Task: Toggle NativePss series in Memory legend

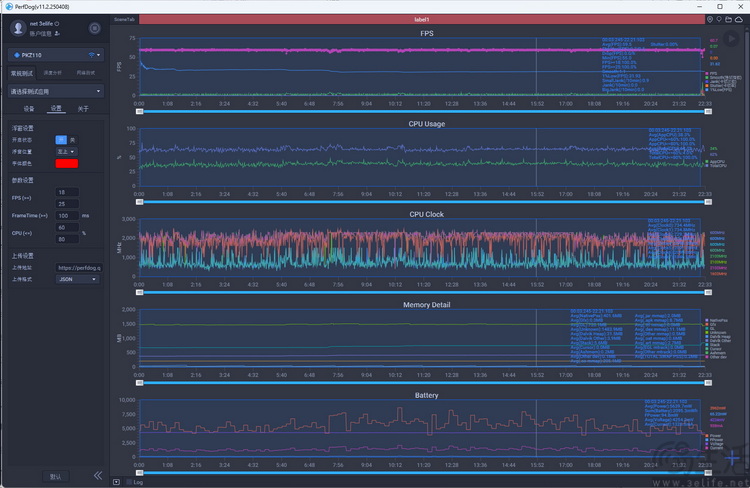Action: coord(716,320)
